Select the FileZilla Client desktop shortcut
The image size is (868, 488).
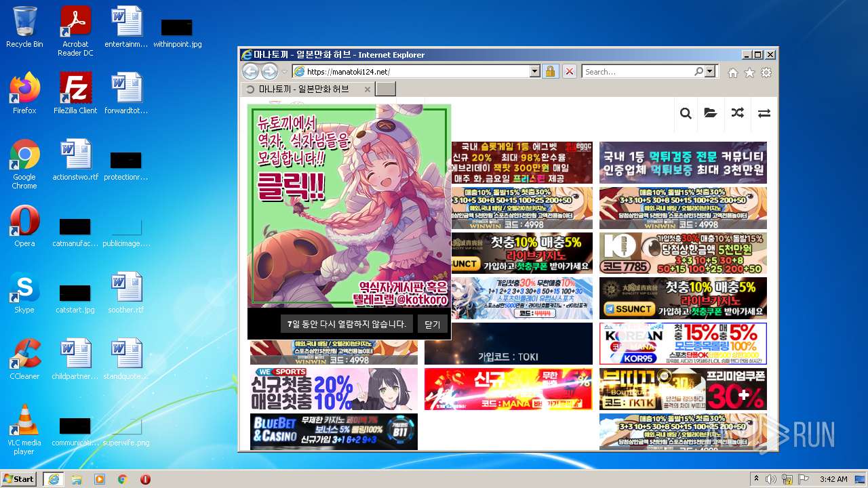click(x=75, y=94)
